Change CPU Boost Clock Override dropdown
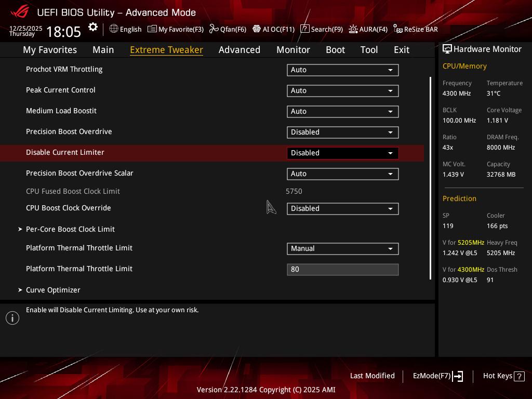This screenshot has width=532, height=399. 342,209
